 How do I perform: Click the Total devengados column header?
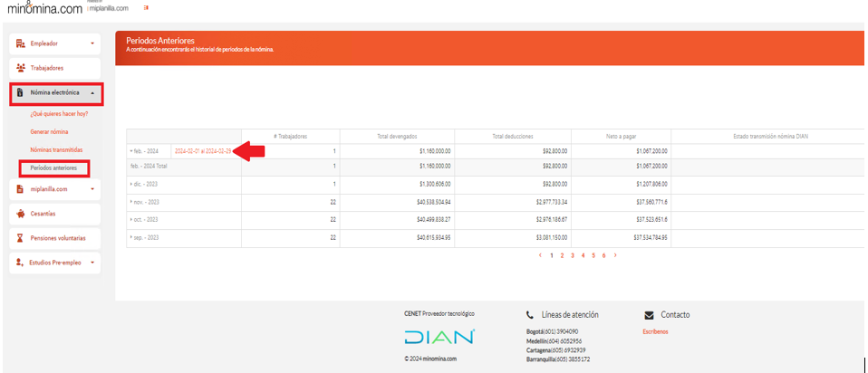click(x=397, y=136)
